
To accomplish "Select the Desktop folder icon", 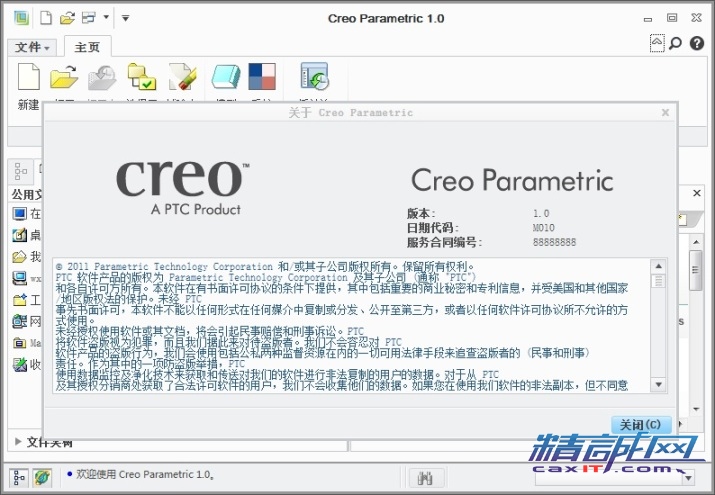I will 20,235.
